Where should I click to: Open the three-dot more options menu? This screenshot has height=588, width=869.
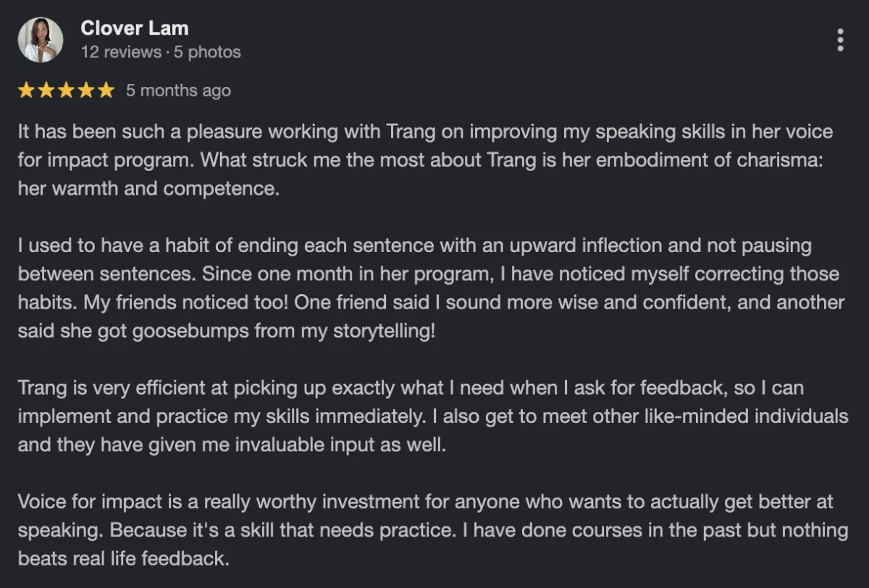pos(840,40)
